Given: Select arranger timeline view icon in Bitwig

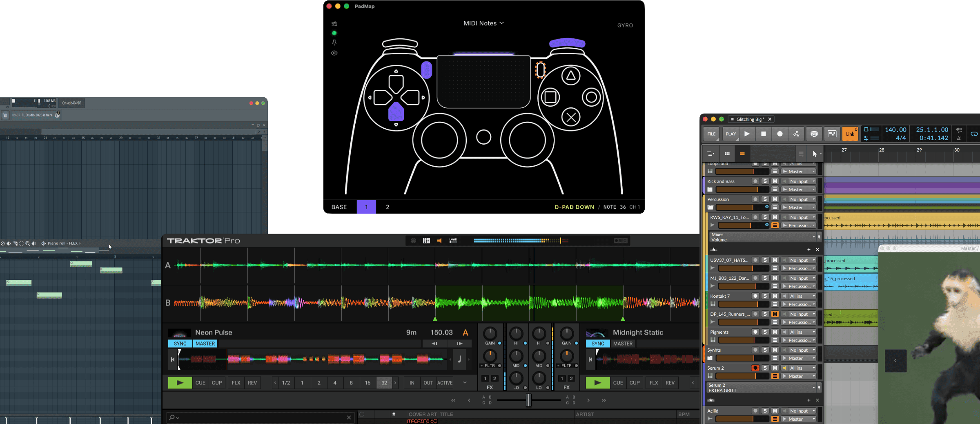Looking at the screenshot, I should pos(742,154).
